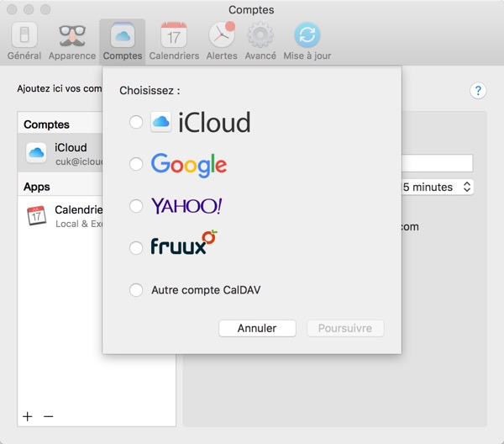
Task: Click the Yahoo logo in chooser
Action: click(x=186, y=206)
